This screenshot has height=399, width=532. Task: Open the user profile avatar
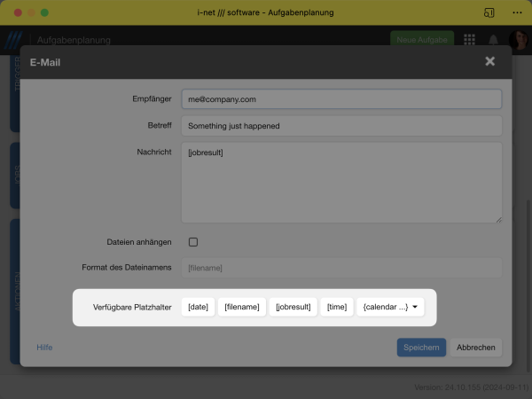pyautogui.click(x=517, y=40)
